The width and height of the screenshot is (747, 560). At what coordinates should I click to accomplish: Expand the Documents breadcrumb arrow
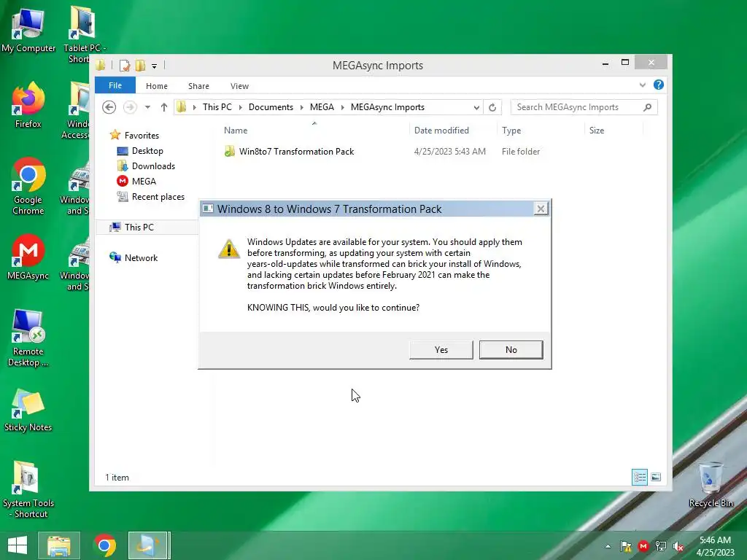tap(301, 107)
